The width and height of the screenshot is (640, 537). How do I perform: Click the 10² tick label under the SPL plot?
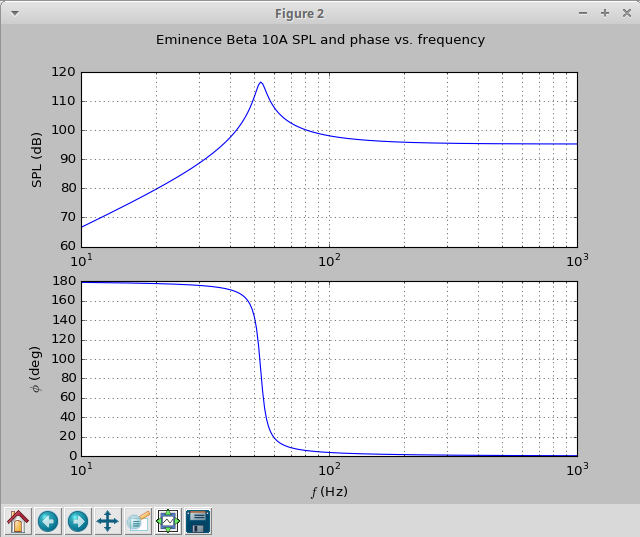pos(329,260)
